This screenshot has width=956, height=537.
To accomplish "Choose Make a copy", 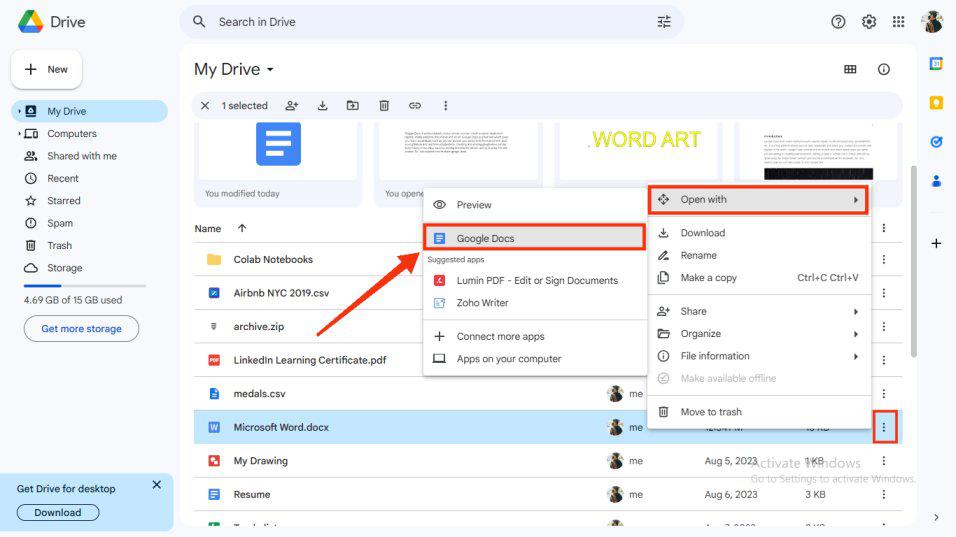I will 758,278.
